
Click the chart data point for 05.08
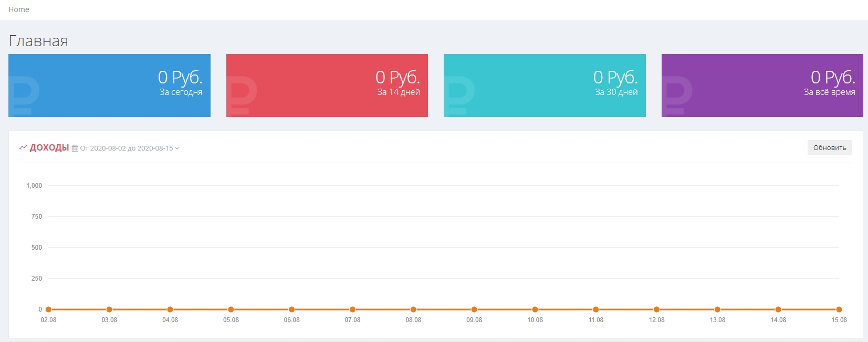231,309
